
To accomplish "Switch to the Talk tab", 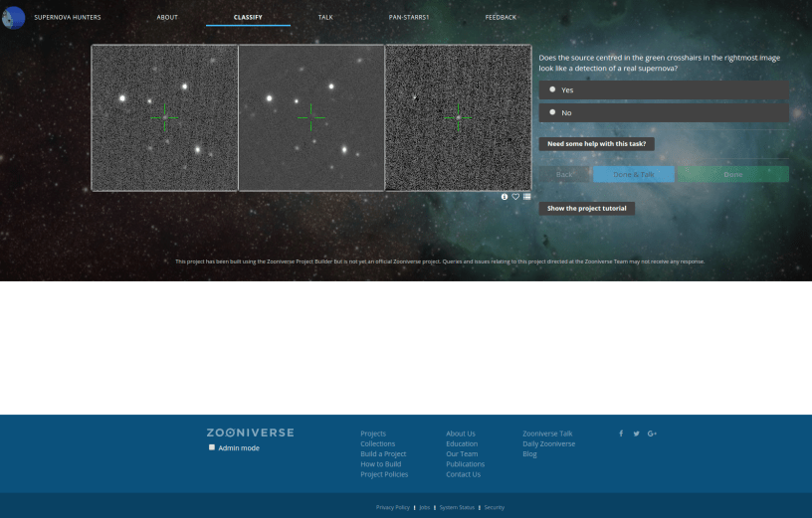I will point(325,17).
